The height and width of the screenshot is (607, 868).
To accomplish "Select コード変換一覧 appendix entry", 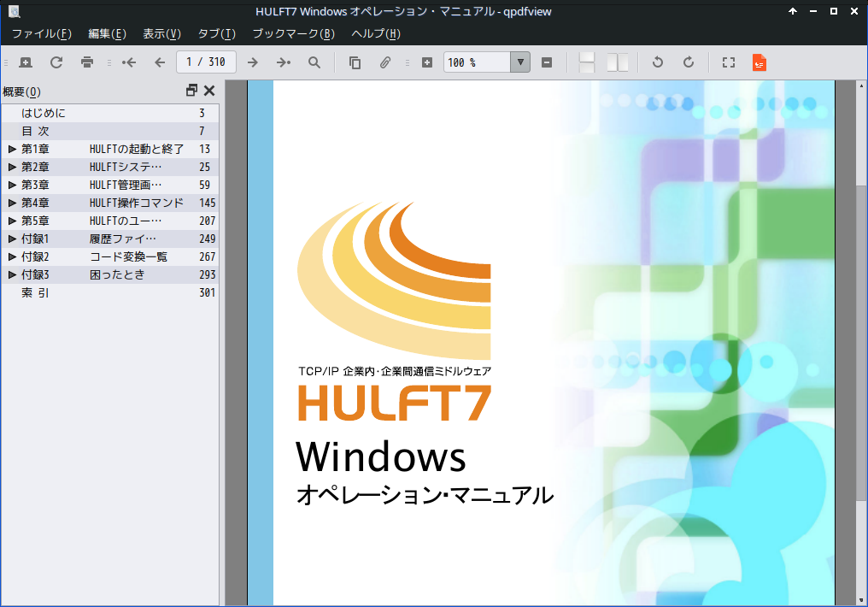I will click(128, 257).
